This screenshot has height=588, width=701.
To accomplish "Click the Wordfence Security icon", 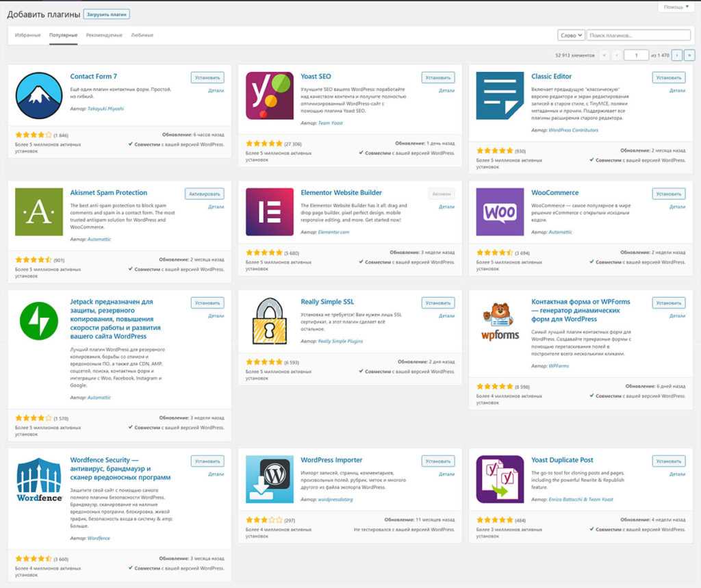I will pos(38,479).
